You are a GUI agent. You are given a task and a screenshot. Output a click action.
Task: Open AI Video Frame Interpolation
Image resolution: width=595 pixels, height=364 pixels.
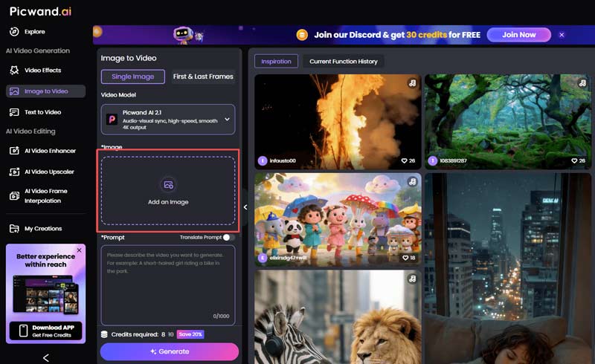tap(46, 195)
